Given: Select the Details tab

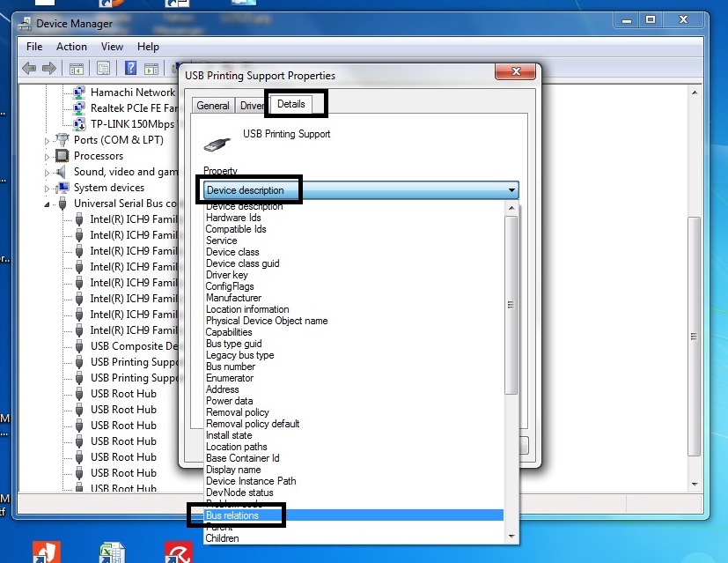Looking at the screenshot, I should (x=291, y=104).
